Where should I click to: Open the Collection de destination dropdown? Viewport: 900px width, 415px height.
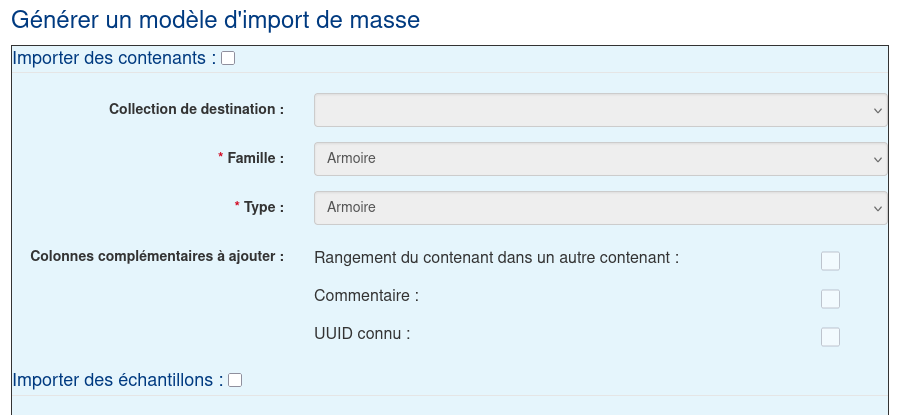click(x=600, y=110)
